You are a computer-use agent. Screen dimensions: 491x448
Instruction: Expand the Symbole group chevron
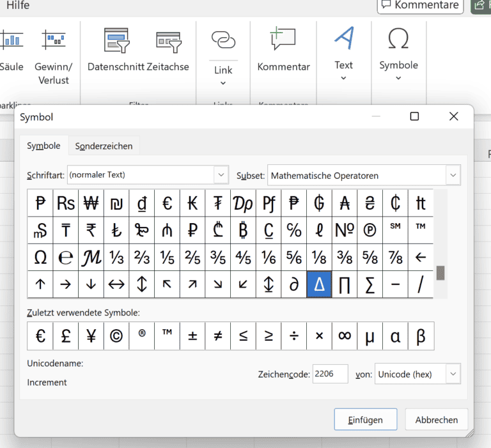point(398,78)
